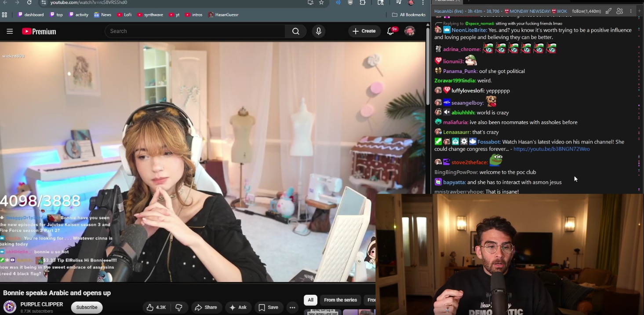Image resolution: width=644 pixels, height=315 pixels.
Task: Click the video player to pause
Action: 213,162
